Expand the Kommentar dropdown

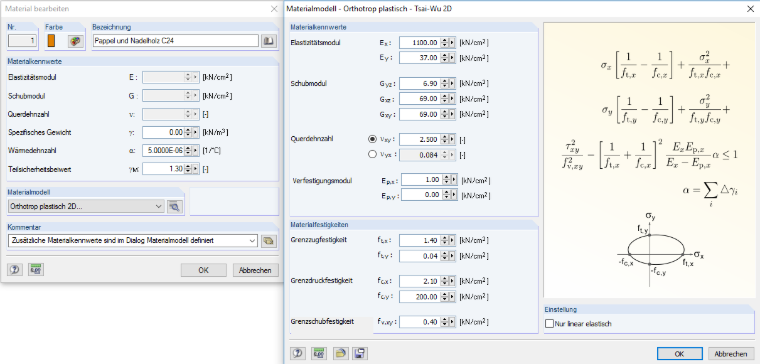pyautogui.click(x=252, y=240)
